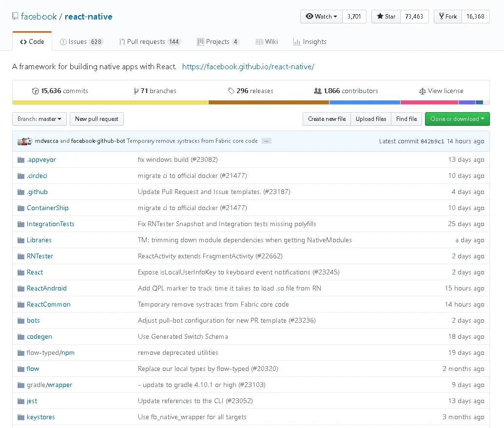The width and height of the screenshot is (504, 428).
Task: Open the facebook.github.io/react-native link
Action: (248, 67)
